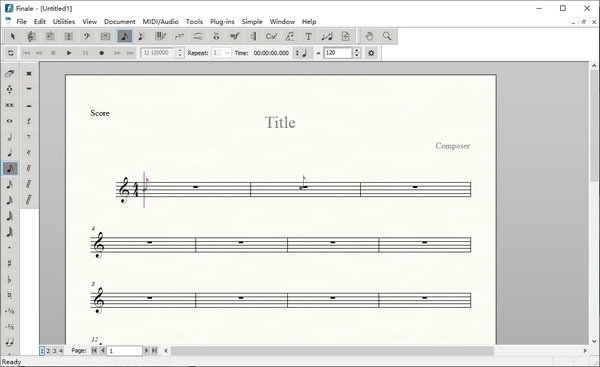Select the Clef tool
The image size is (600, 367).
[x=87, y=36]
